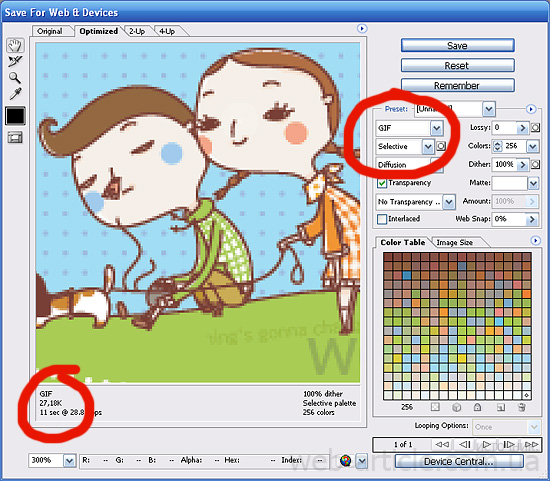
Task: Open the Web Snap slider arrow
Action: (532, 219)
